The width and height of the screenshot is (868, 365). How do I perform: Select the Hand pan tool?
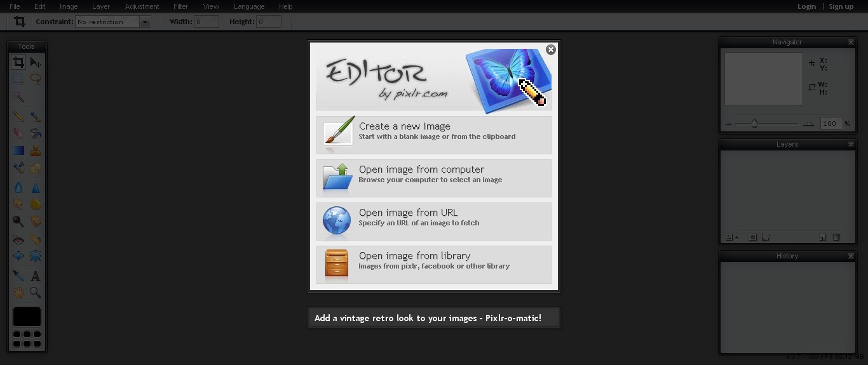coord(18,293)
